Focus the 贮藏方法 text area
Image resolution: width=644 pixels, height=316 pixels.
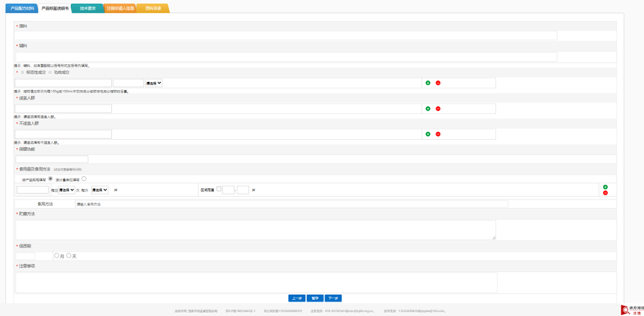(x=255, y=230)
